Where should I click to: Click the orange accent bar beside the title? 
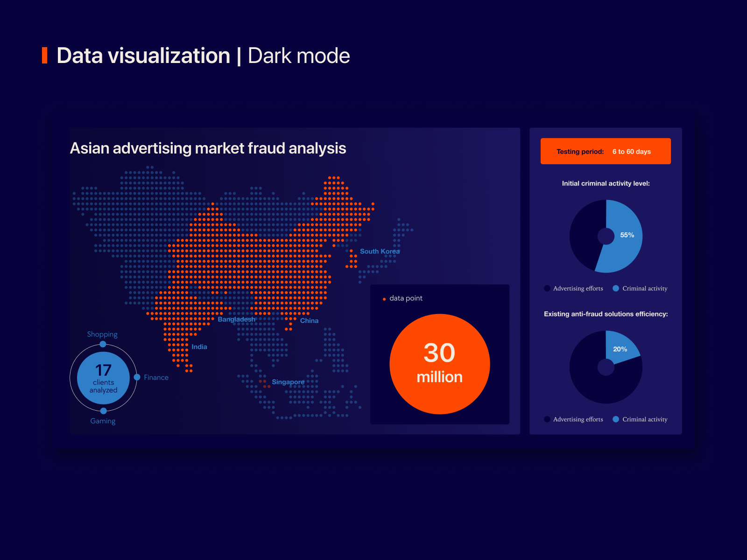coord(44,56)
